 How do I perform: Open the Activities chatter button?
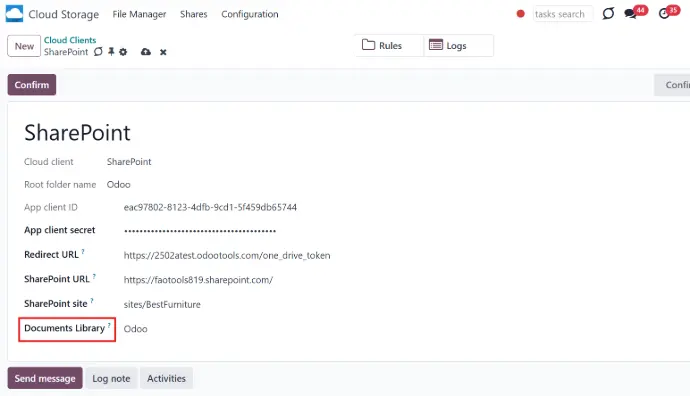tap(166, 378)
